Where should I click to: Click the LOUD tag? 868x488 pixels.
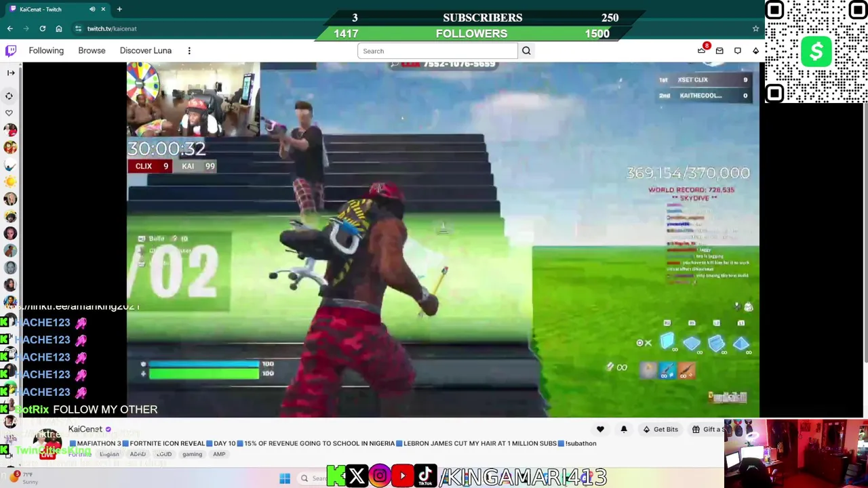[x=164, y=454]
